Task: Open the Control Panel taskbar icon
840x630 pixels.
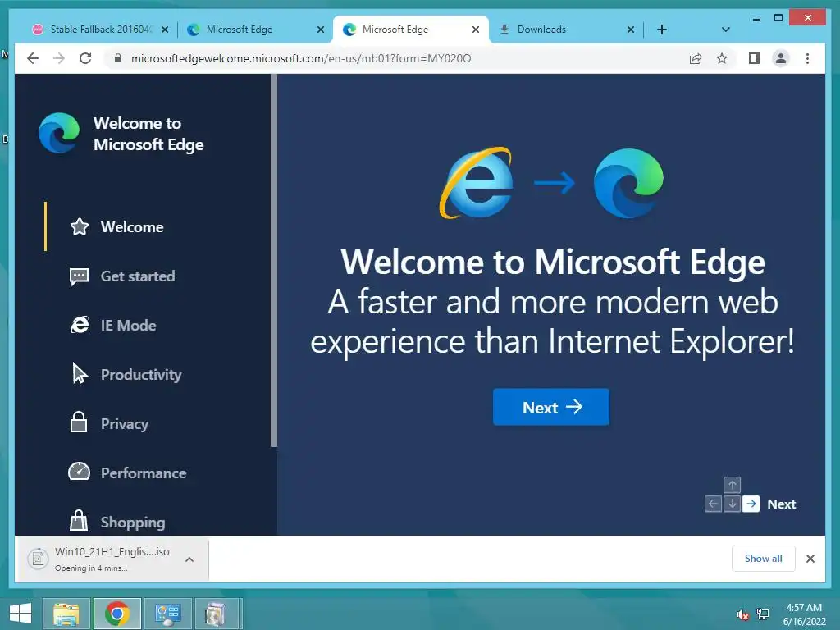Action: pyautogui.click(x=167, y=614)
